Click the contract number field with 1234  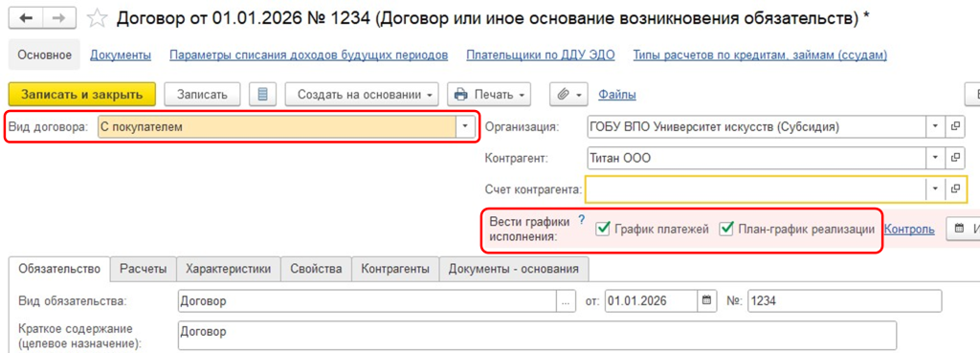pos(844,301)
